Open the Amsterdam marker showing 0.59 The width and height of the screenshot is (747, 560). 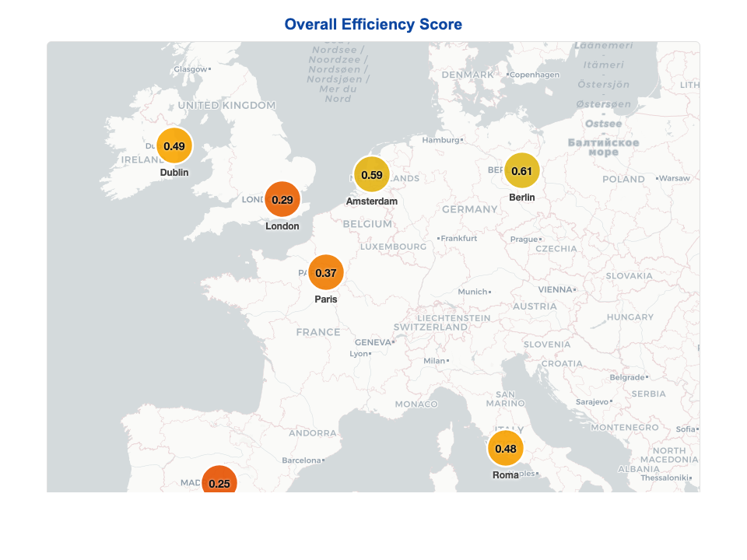[372, 175]
